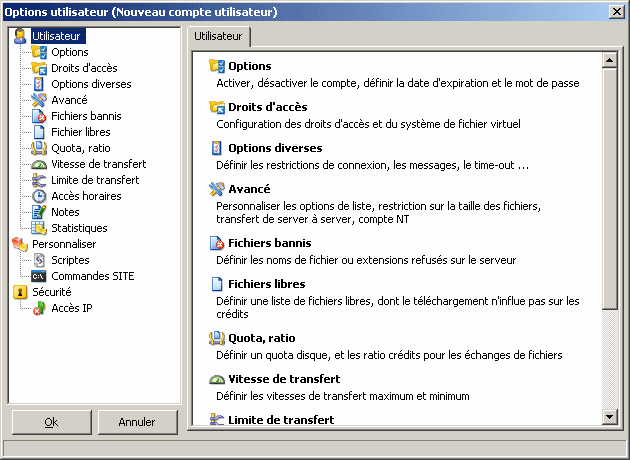Viewport: 630px width, 460px height.
Task: Click the Commandes SITE console icon in tree
Action: coord(39,276)
